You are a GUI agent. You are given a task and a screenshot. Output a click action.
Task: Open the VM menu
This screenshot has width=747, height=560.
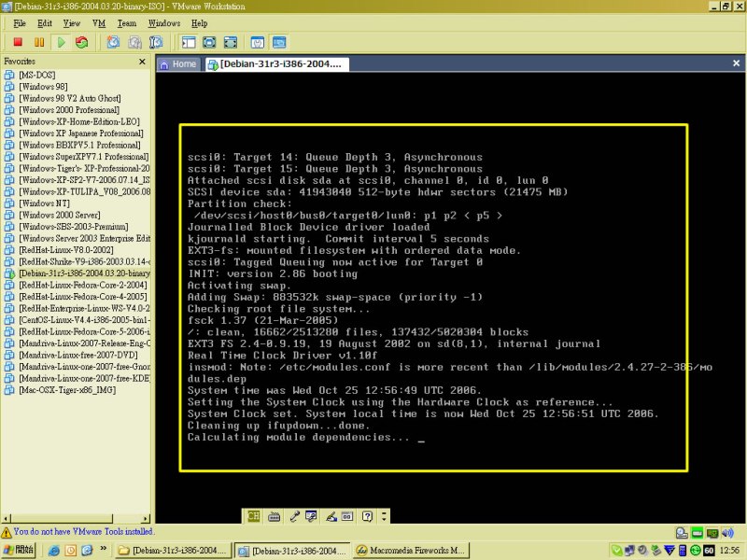[99, 23]
